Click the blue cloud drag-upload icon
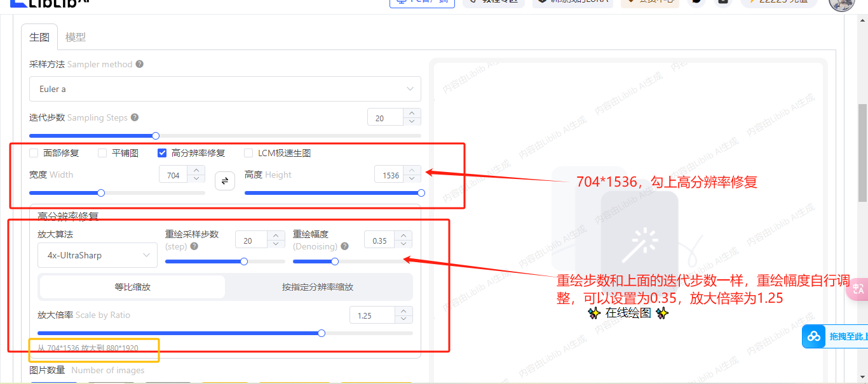This screenshot has height=384, width=868. 814,336
